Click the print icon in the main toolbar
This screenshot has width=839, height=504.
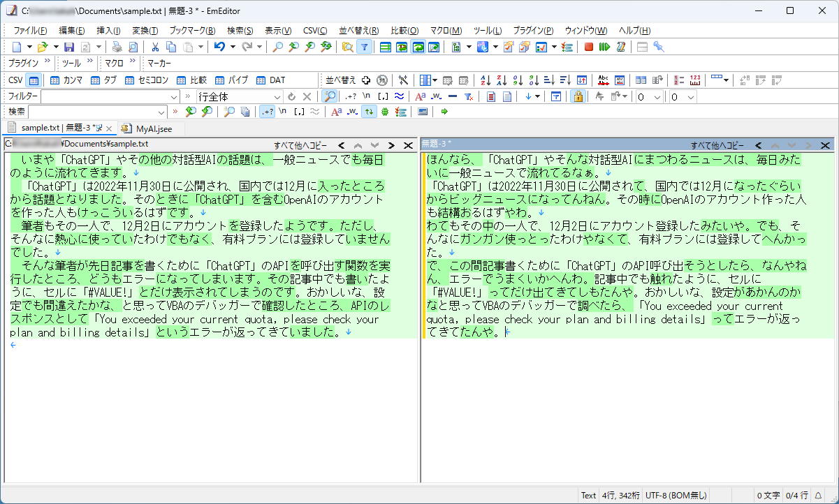pyautogui.click(x=117, y=47)
